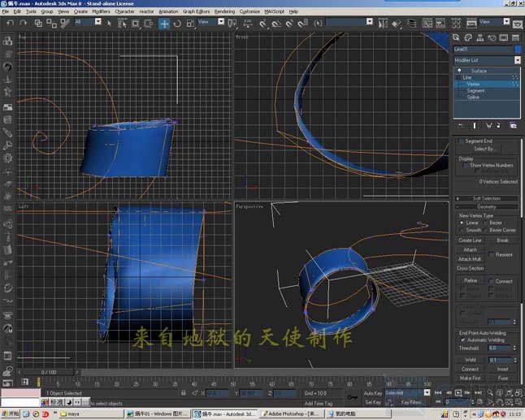Open Select by Name tool

pyautogui.click(x=122, y=24)
